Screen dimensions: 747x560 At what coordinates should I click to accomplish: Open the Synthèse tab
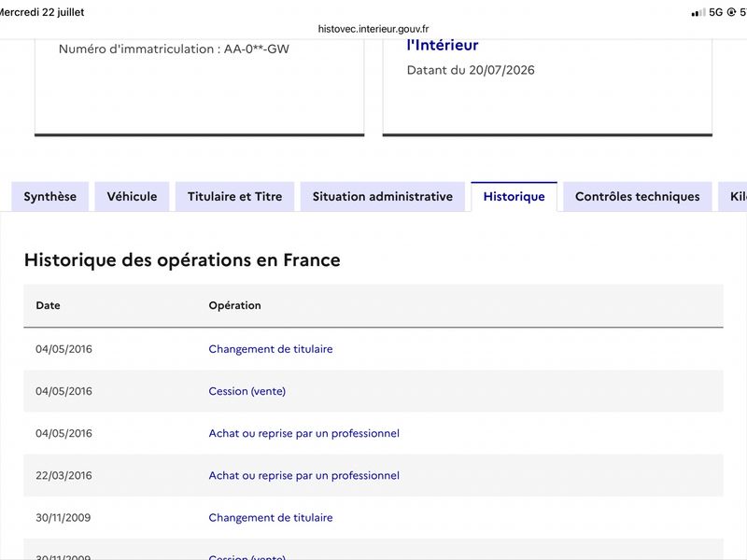click(50, 197)
